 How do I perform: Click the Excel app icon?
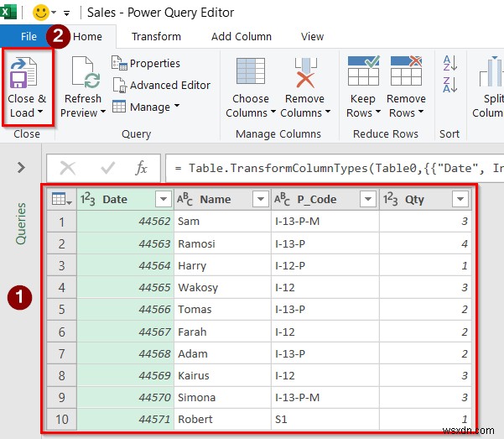coord(8,13)
